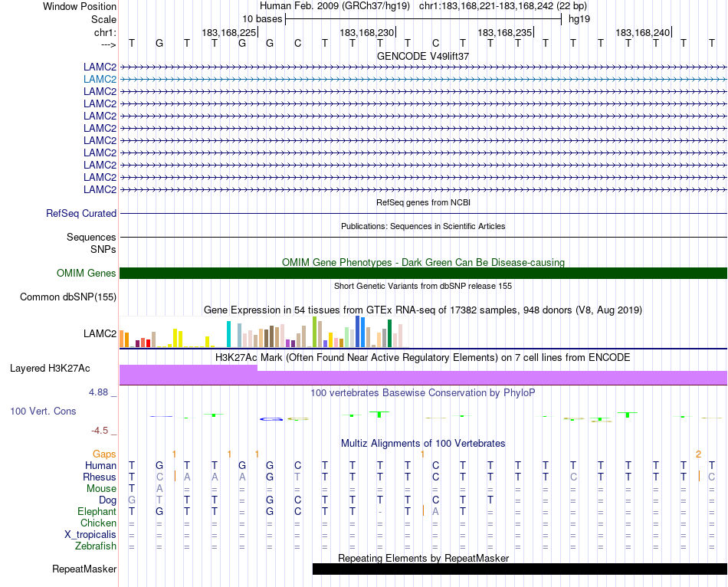Image resolution: width=728 pixels, height=587 pixels.
Task: Open the 100 Vert. Cons track label
Action: (x=43, y=412)
